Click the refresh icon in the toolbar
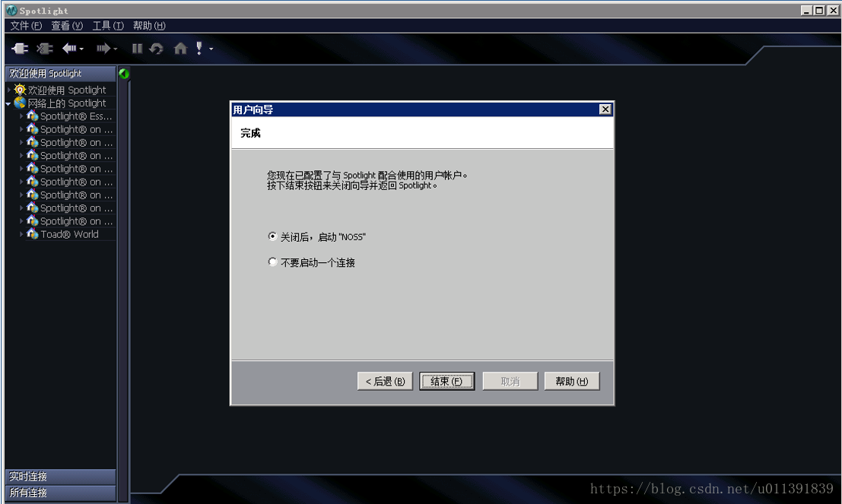This screenshot has height=504, width=842. (x=156, y=49)
